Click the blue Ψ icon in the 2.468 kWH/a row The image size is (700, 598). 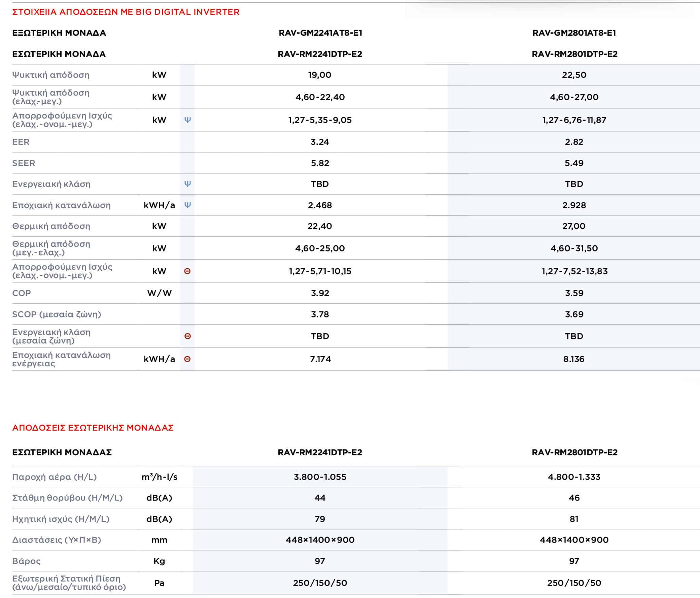187,205
